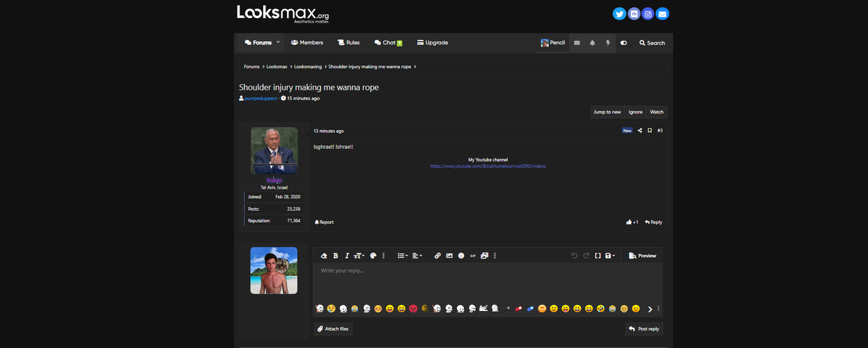Screen dimensions: 868x348
Task: Click the insert image icon in editor
Action: [x=449, y=256]
